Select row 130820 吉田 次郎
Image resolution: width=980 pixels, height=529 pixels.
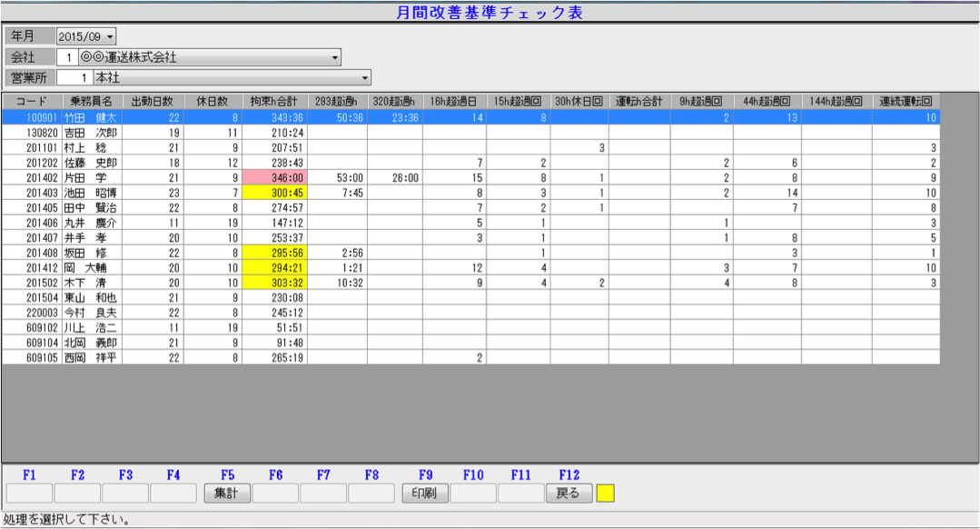tap(470, 133)
